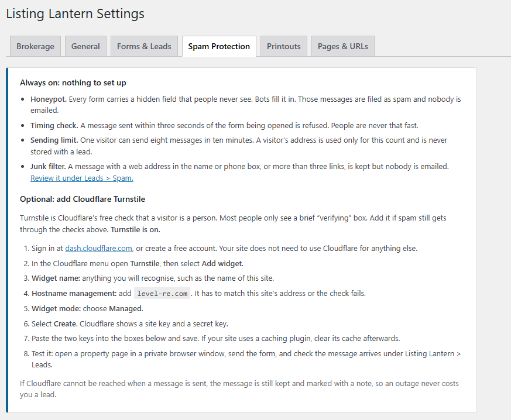Click the bold 'Timing check.' label
Image resolution: width=511 pixels, height=420 pixels.
[x=54, y=125]
